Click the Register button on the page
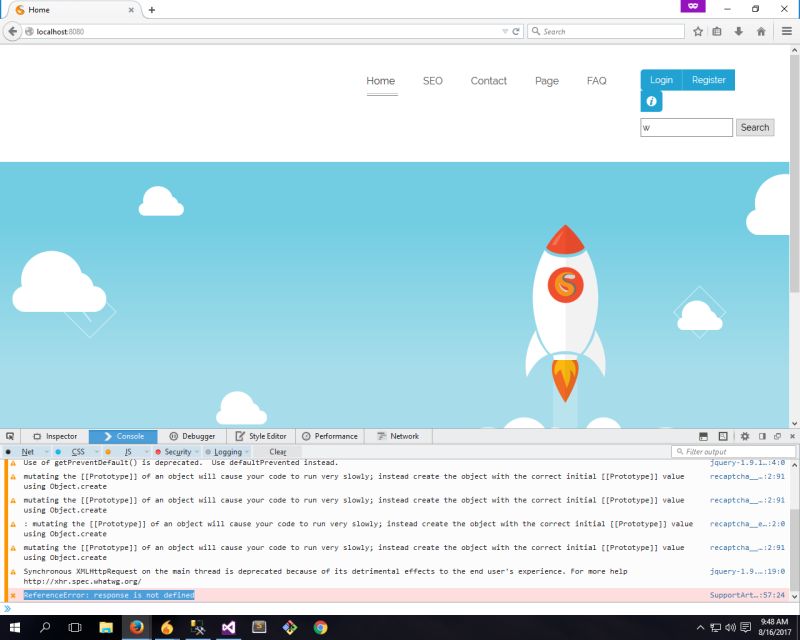The height and width of the screenshot is (640, 800). 708,79
